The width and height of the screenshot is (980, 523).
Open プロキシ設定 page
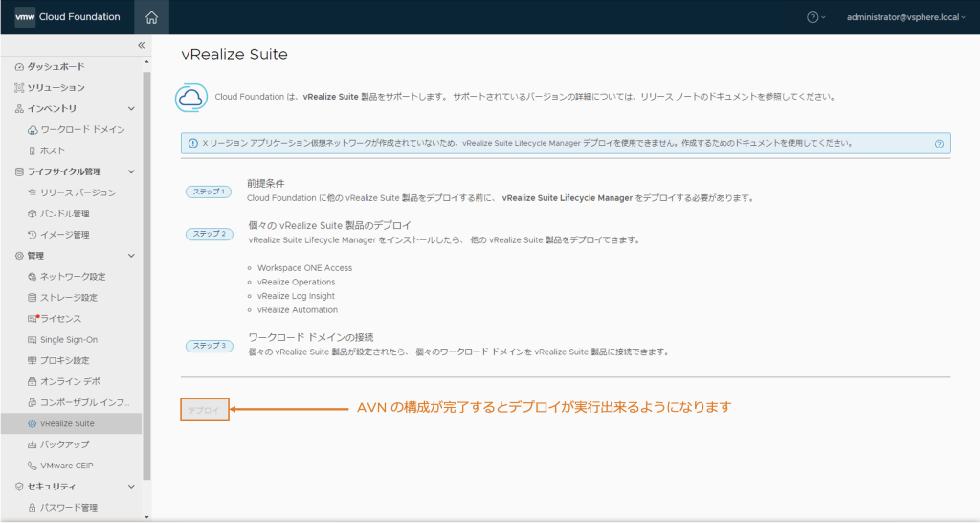(x=65, y=360)
